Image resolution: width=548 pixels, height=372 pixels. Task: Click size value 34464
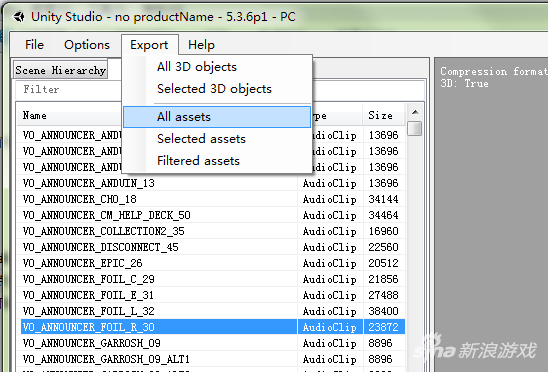pos(383,215)
